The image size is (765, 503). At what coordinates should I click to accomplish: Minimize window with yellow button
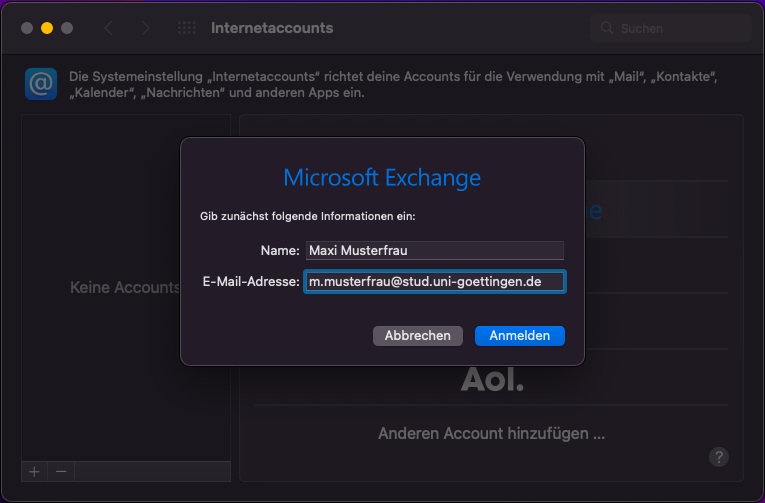pos(47,28)
